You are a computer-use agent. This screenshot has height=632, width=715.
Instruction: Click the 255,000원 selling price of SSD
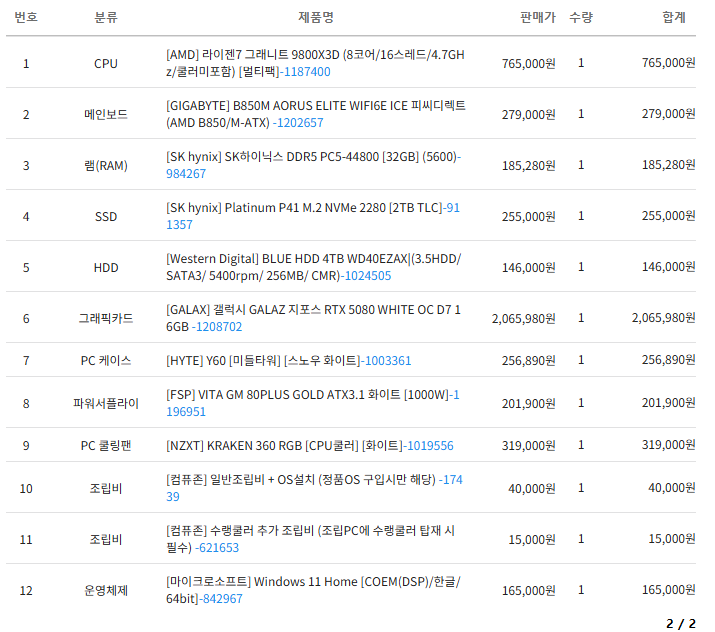(528, 217)
